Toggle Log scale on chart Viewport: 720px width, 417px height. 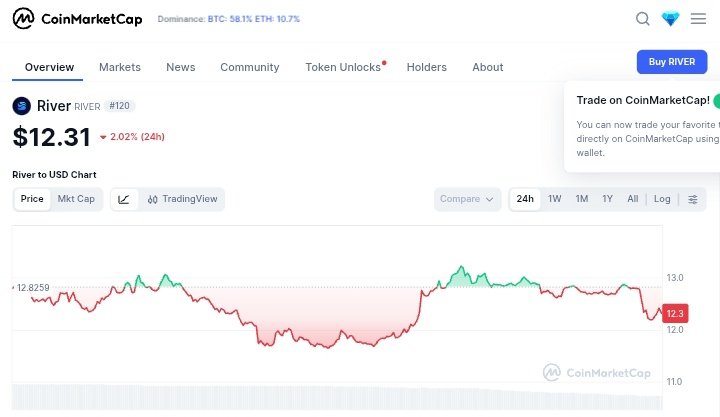point(662,199)
